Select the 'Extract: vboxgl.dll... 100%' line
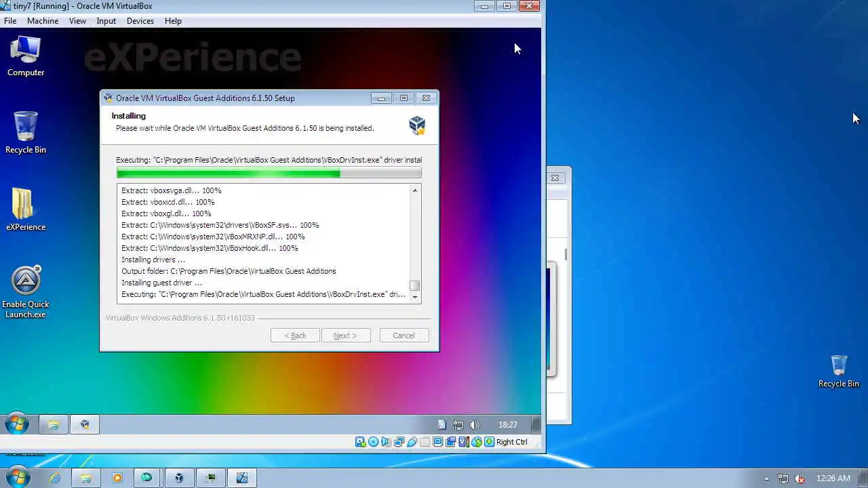 pyautogui.click(x=166, y=213)
